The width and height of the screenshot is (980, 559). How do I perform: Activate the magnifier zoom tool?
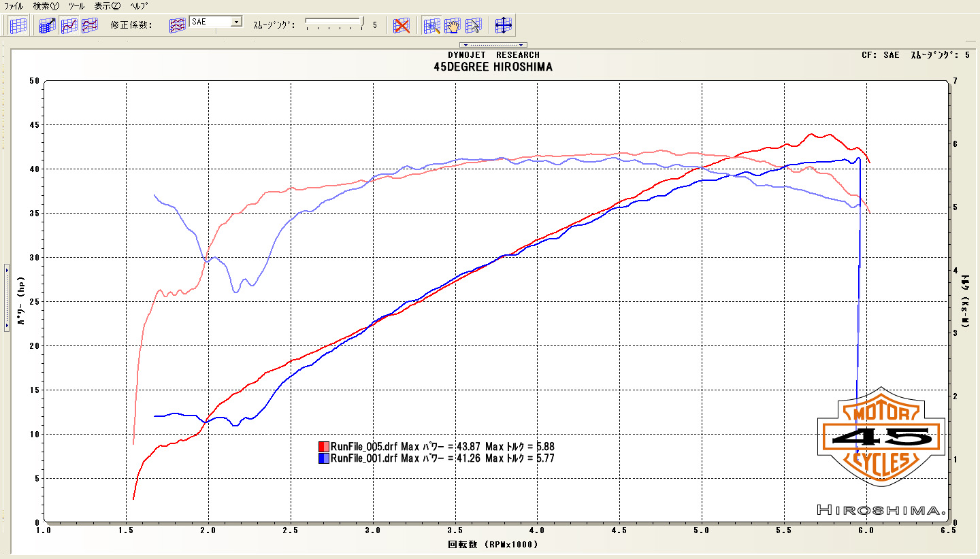[431, 26]
